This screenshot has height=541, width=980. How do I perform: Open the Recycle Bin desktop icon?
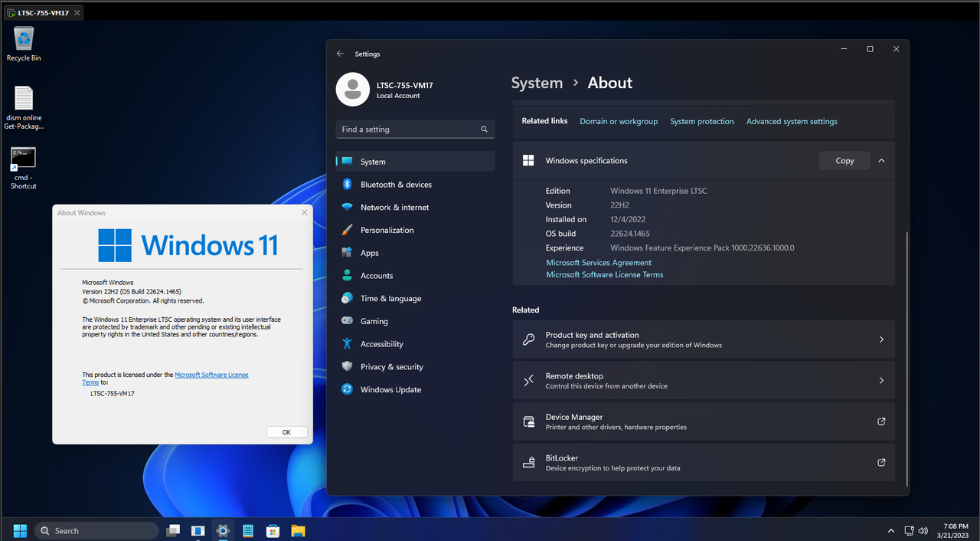pyautogui.click(x=24, y=44)
